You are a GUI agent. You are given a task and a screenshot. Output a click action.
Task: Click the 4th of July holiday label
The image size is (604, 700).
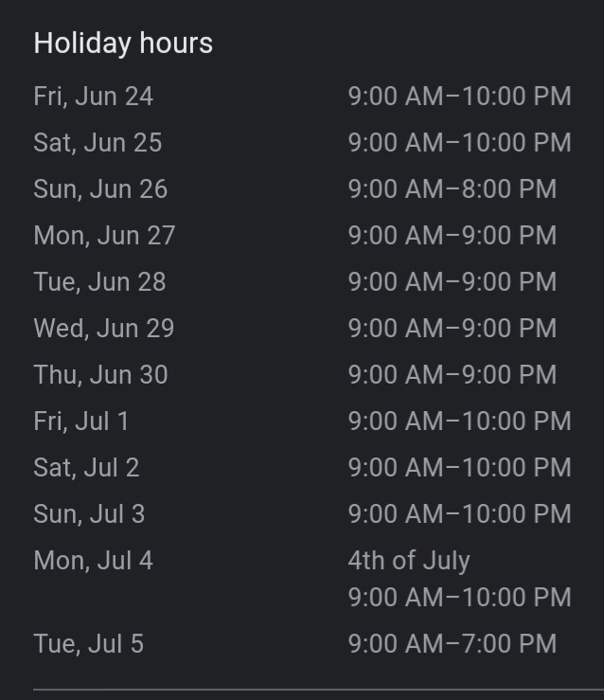pos(408,561)
